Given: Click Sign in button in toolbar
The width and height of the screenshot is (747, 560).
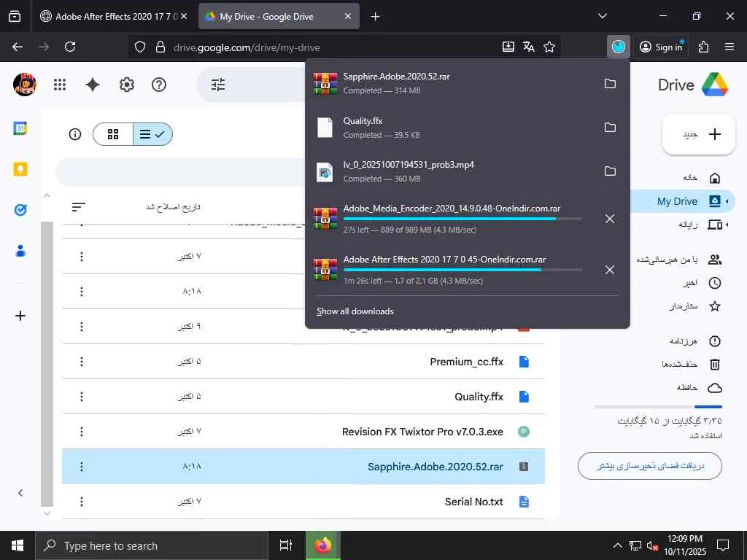Looking at the screenshot, I should (661, 47).
